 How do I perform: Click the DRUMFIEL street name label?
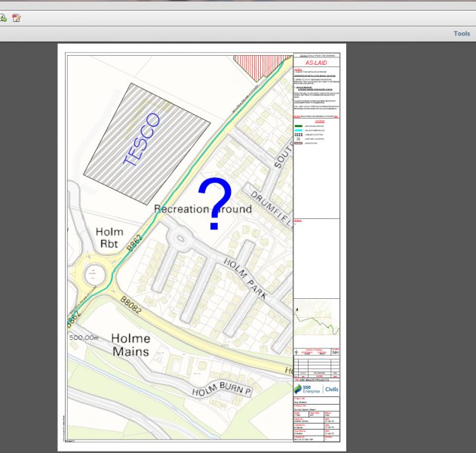[x=271, y=209]
